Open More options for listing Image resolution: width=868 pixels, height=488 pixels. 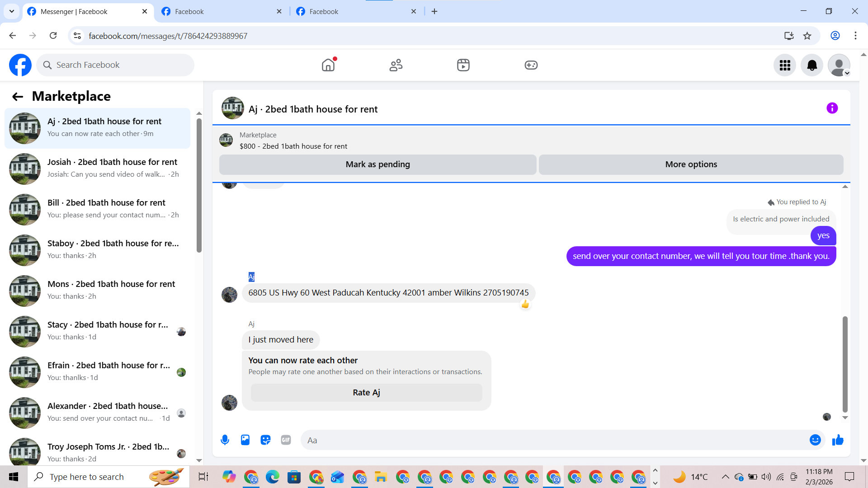click(x=691, y=164)
